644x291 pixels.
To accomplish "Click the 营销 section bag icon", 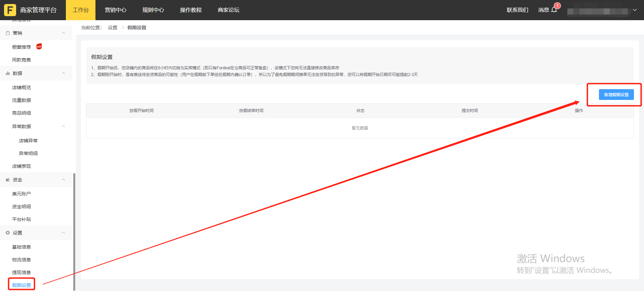I will 8,33.
